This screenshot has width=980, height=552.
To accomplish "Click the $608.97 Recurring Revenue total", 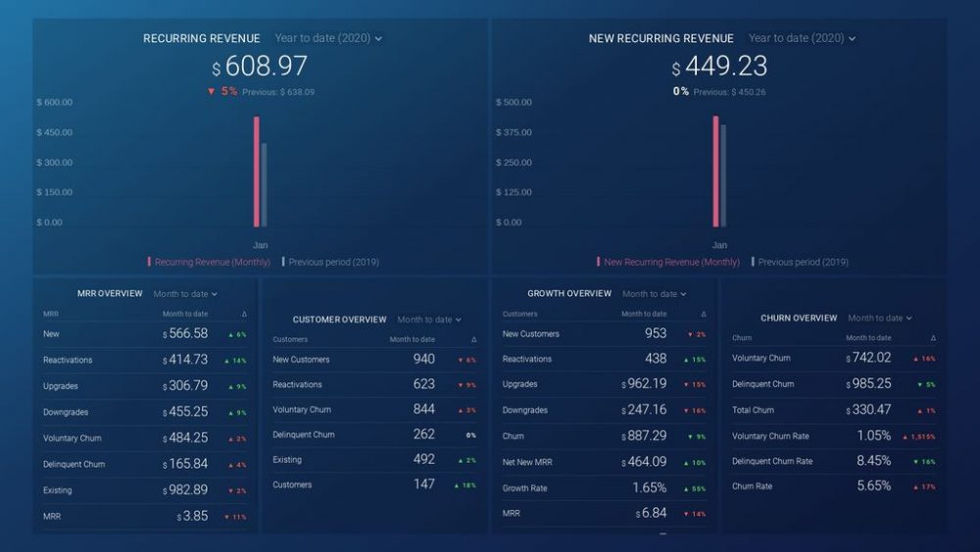I will [x=260, y=67].
